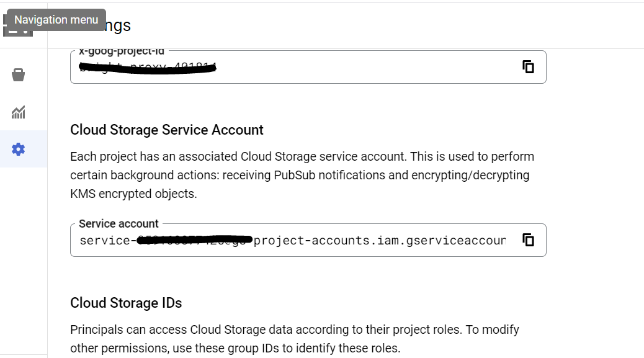Copy the x-goog-project-id value to clipboard
This screenshot has width=644, height=358.
[x=528, y=67]
